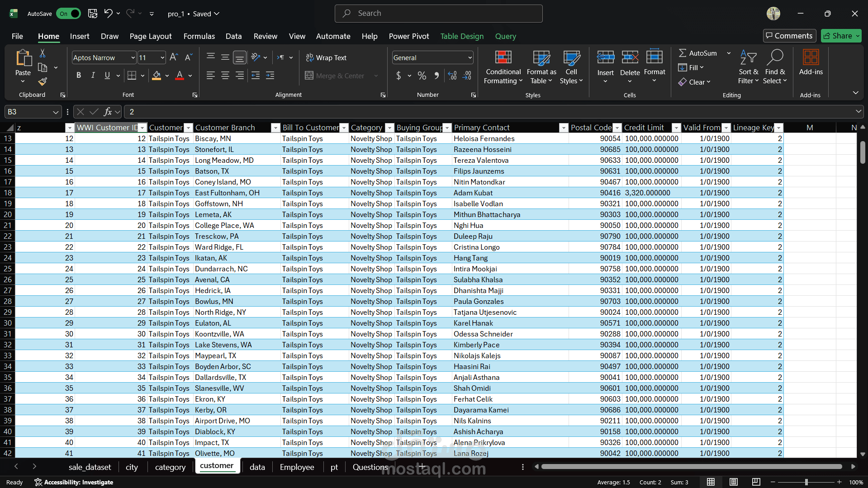This screenshot has height=488, width=868.
Task: Toggle Underline formatting
Action: (x=107, y=76)
